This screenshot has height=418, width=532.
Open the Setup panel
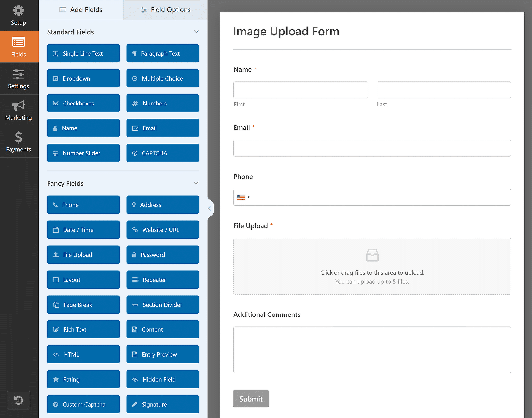[18, 15]
